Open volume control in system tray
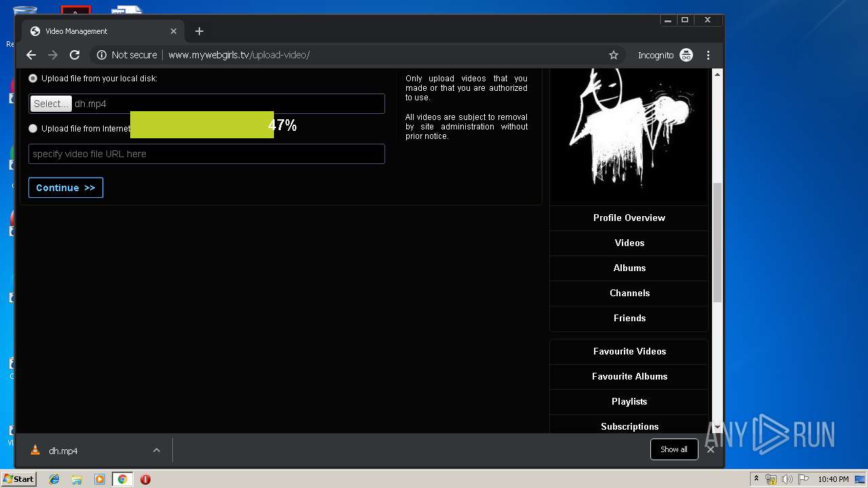 pyautogui.click(x=787, y=479)
